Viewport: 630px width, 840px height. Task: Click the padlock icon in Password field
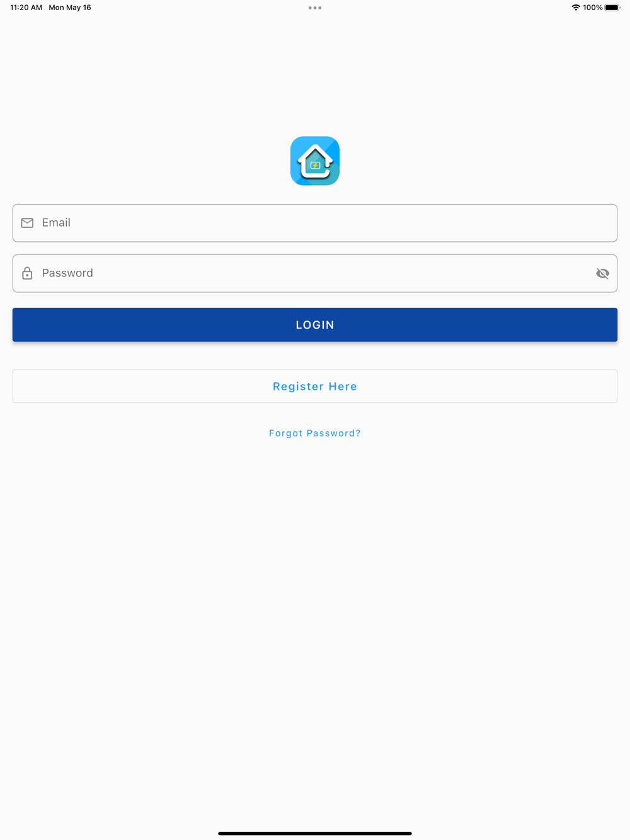(27, 273)
